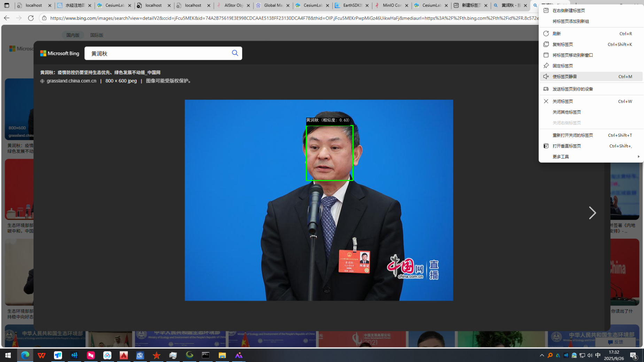
Task: Open the tab actions menu button
Action: pos(7,6)
